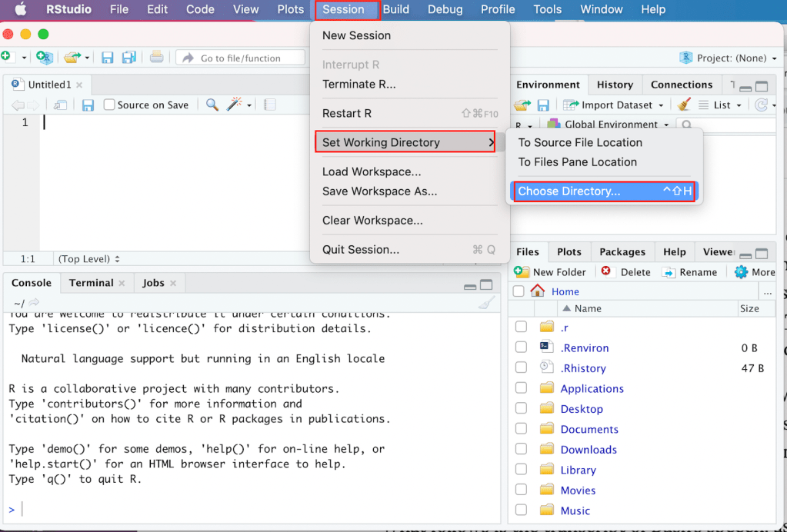Open the List view dropdown
This screenshot has height=532, width=787.
720,105
